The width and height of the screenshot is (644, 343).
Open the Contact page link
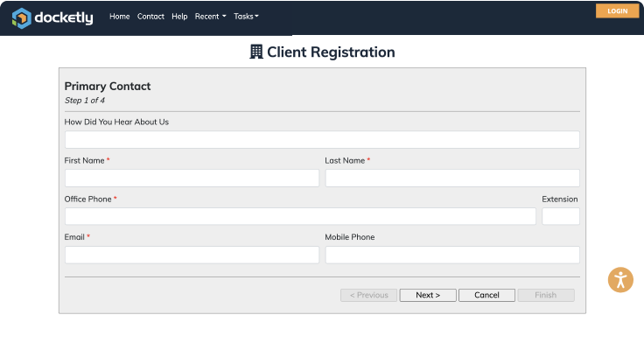150,17
